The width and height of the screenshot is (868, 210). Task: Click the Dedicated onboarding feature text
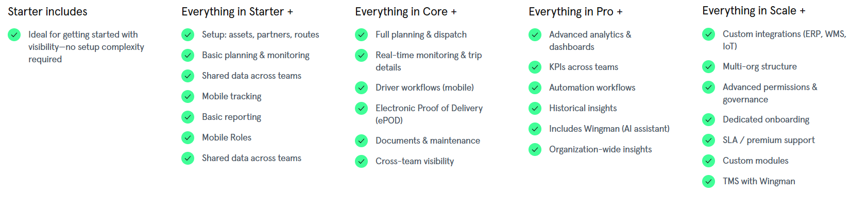(x=766, y=119)
